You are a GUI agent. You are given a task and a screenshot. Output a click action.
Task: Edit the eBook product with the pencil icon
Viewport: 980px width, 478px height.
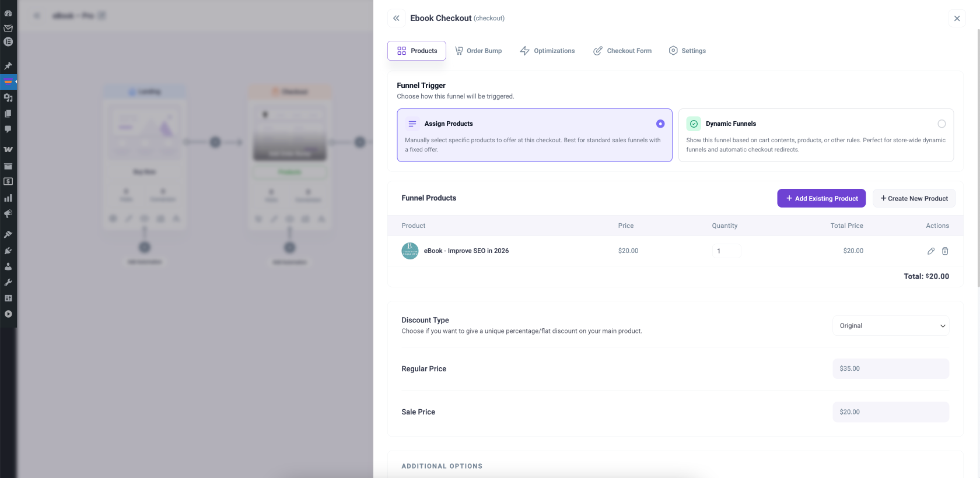click(x=931, y=251)
